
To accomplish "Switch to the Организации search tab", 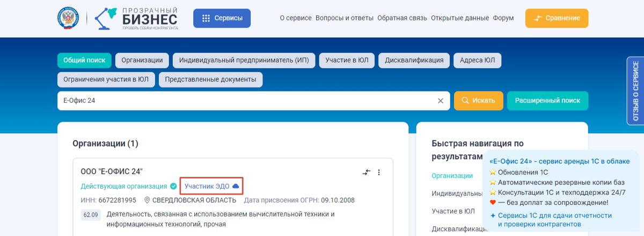I will tap(142, 60).
